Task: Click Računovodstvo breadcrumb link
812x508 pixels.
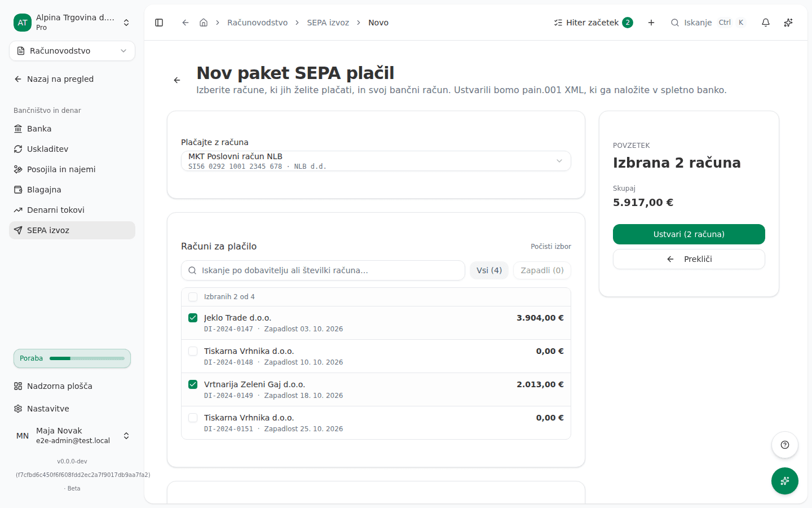Action: pyautogui.click(x=258, y=23)
